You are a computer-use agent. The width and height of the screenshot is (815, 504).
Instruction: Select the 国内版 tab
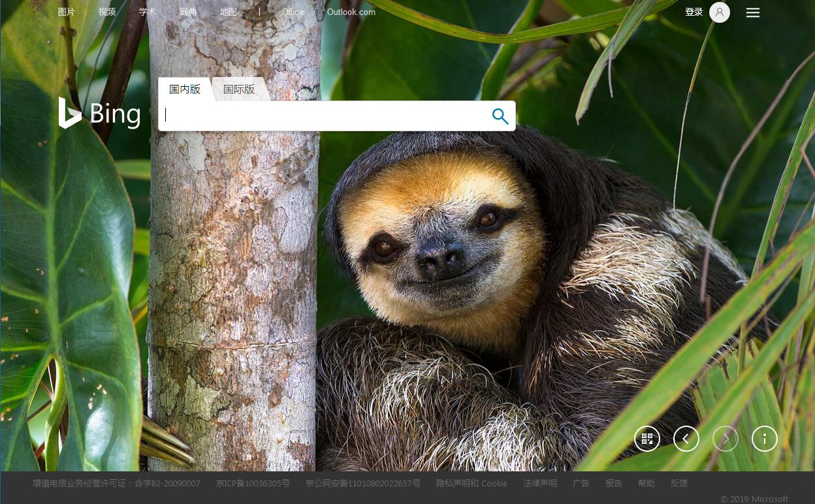point(185,89)
